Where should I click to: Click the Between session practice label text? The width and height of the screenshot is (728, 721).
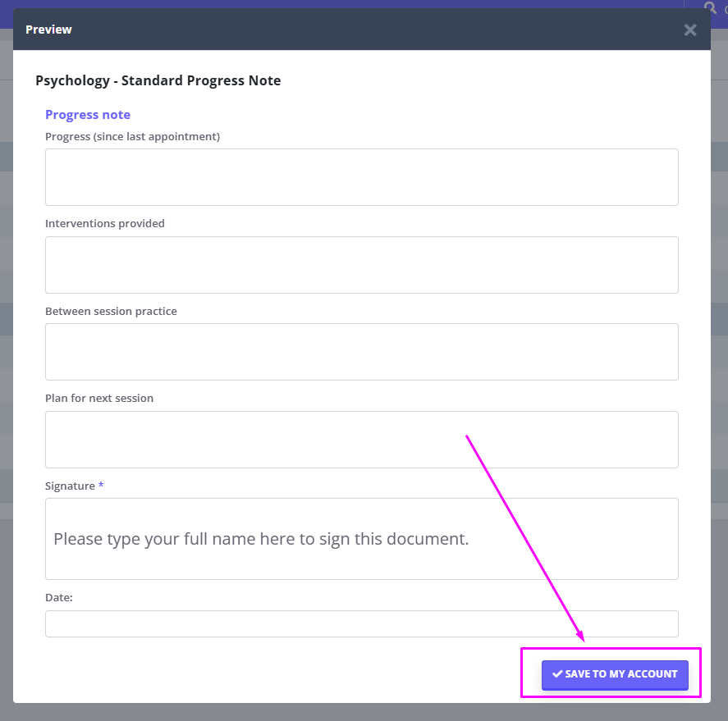(111, 311)
